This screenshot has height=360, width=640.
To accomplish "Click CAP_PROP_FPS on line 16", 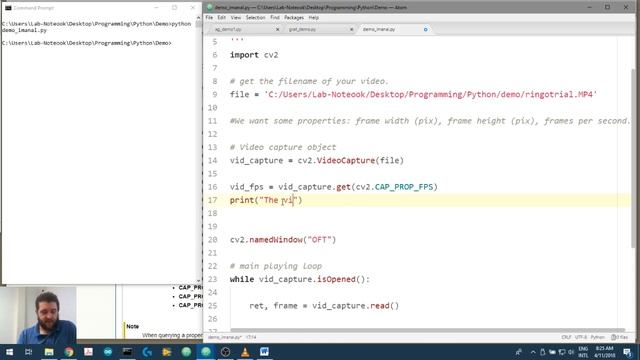I will tap(404, 187).
